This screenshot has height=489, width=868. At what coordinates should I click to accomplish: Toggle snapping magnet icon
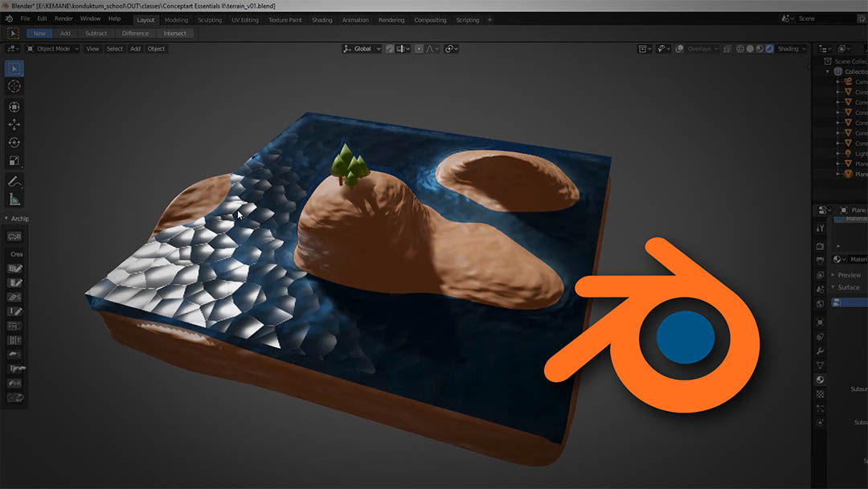click(x=390, y=49)
